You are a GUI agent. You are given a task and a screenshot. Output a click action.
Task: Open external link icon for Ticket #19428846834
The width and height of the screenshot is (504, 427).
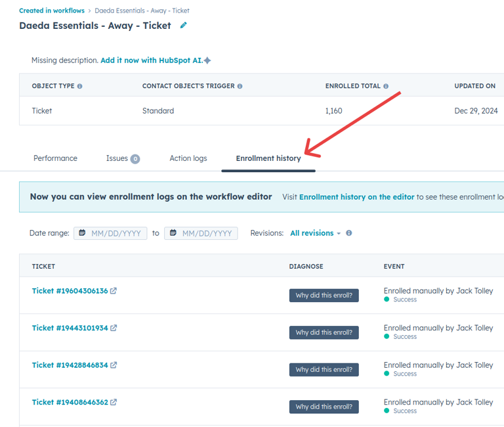[114, 365]
